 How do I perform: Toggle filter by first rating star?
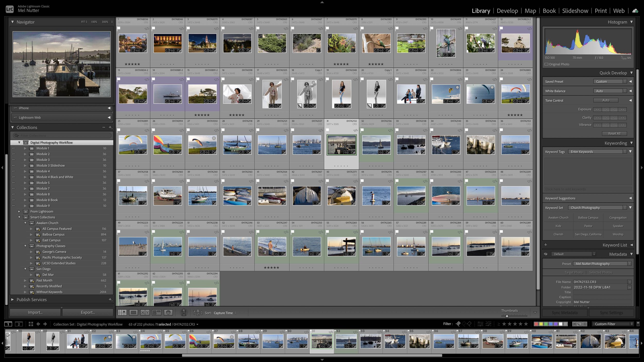point(504,324)
